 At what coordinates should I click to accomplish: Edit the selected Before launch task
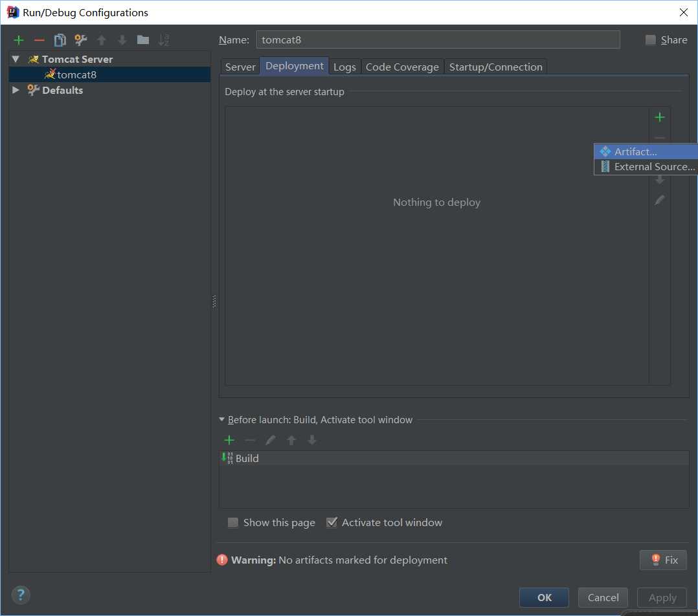click(270, 440)
